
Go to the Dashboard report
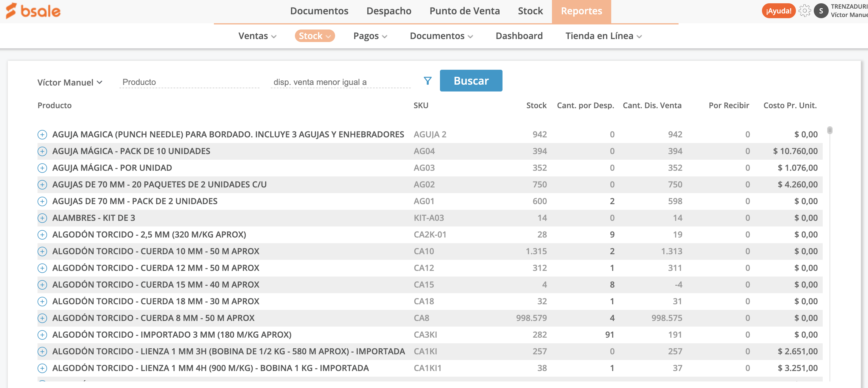click(519, 36)
